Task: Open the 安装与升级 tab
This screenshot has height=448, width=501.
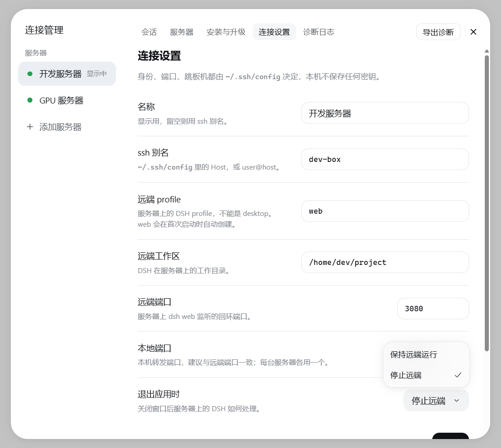Action: 226,32
